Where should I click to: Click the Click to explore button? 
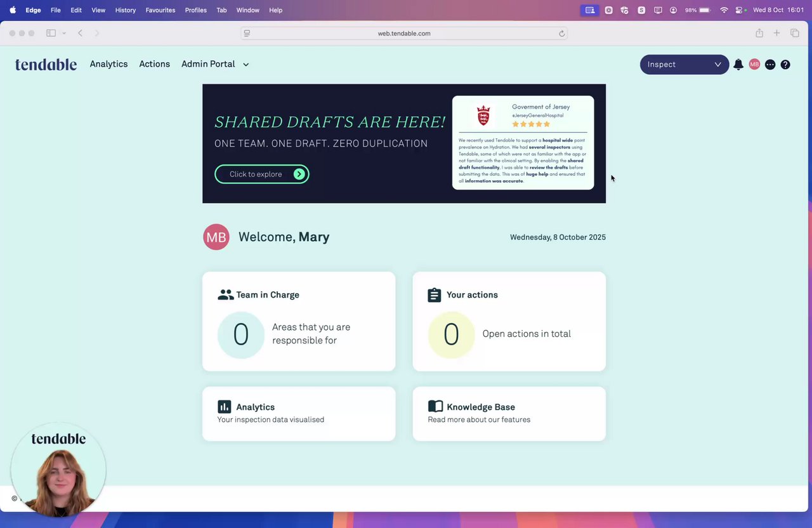(262, 174)
